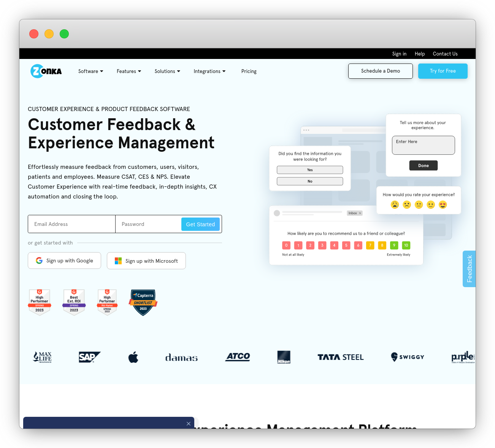
Task: Select NPS score 7
Action: pyautogui.click(x=370, y=245)
